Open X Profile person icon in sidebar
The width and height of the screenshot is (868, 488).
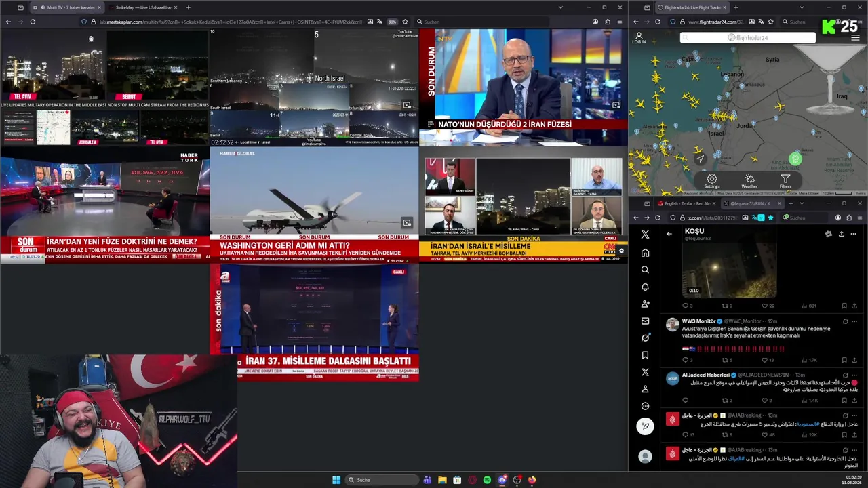(x=645, y=389)
